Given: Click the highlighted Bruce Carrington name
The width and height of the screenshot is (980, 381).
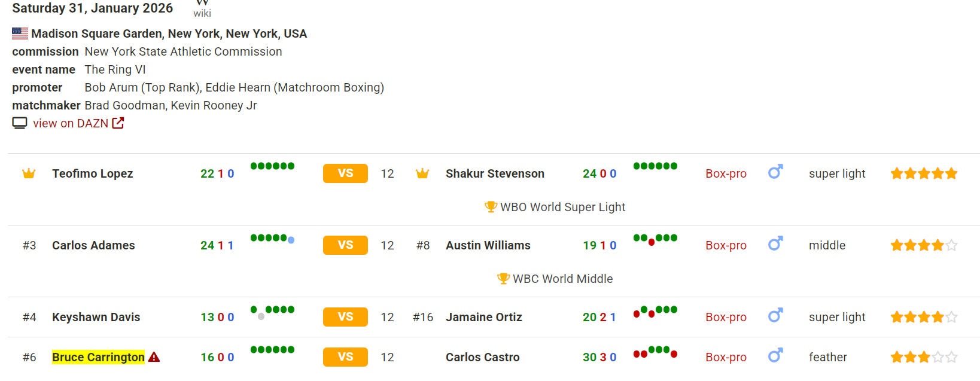Looking at the screenshot, I should click(98, 357).
